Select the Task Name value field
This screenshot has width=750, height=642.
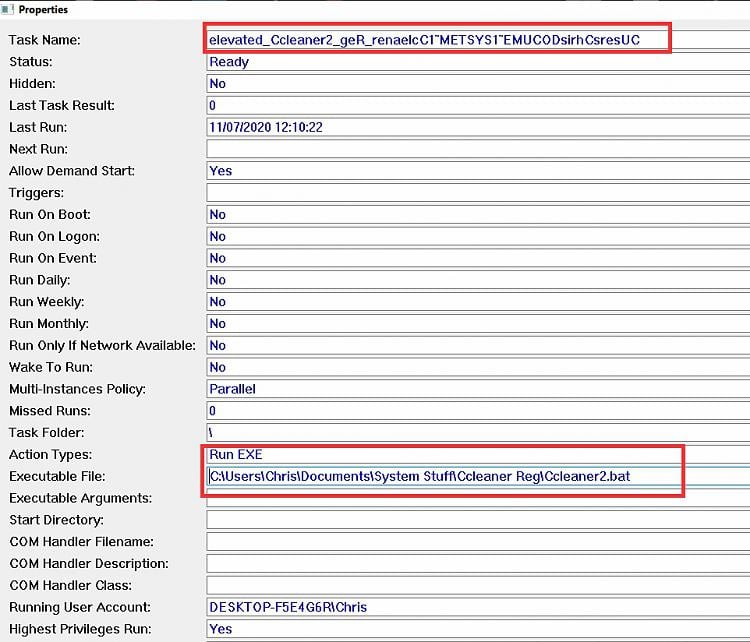point(478,40)
